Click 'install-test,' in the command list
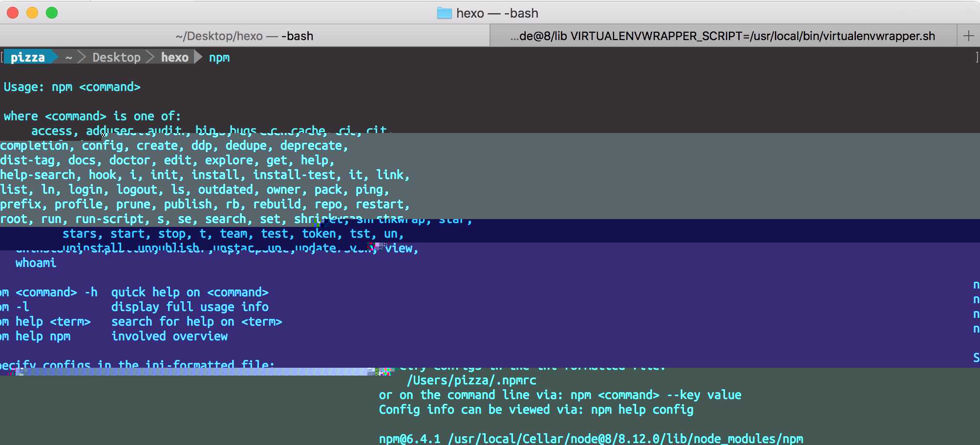 click(x=297, y=175)
